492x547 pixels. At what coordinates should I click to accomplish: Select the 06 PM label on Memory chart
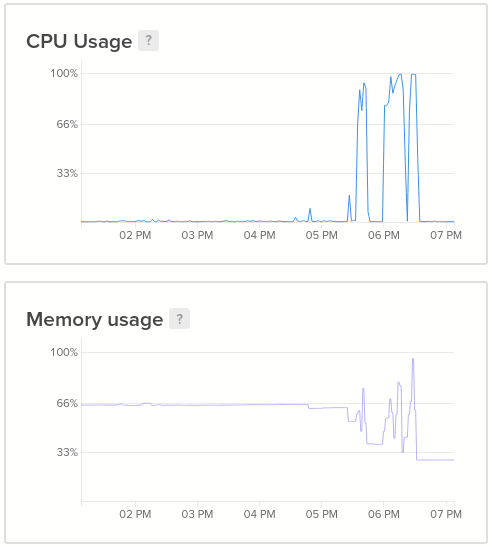[383, 514]
